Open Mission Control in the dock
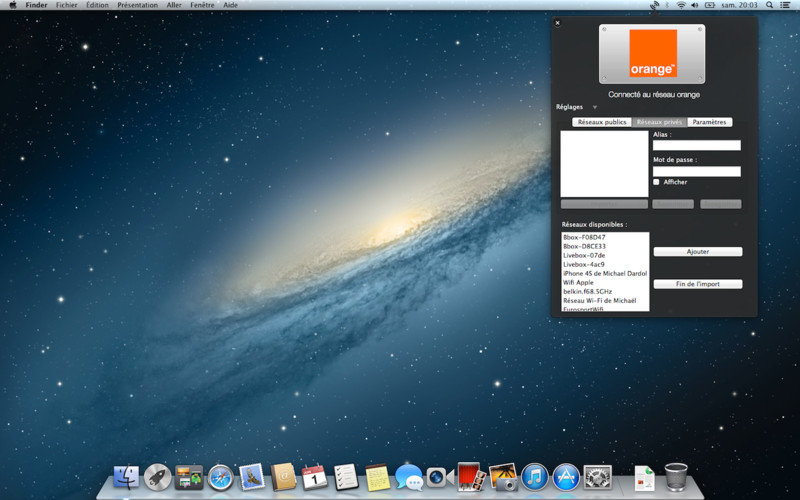This screenshot has width=800, height=500. pos(189,477)
